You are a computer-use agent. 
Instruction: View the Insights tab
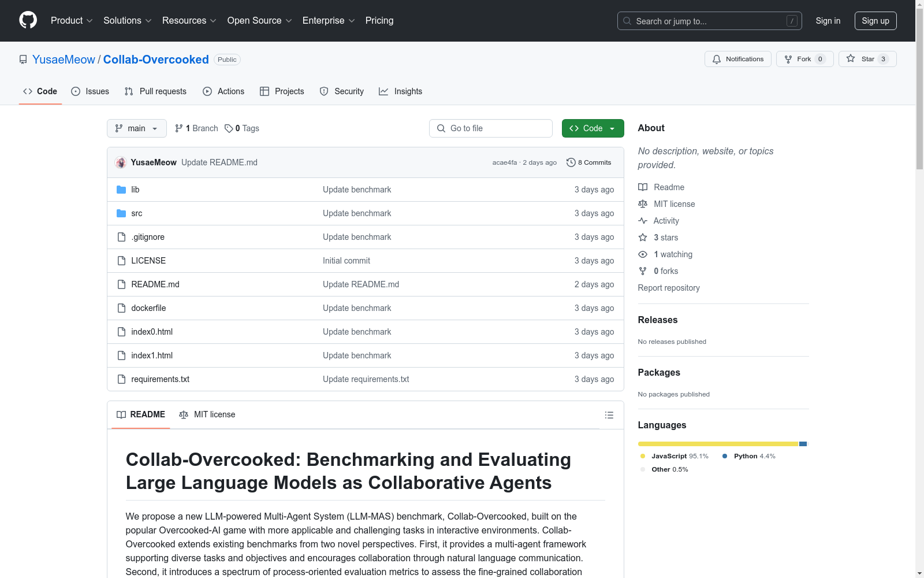(x=401, y=91)
